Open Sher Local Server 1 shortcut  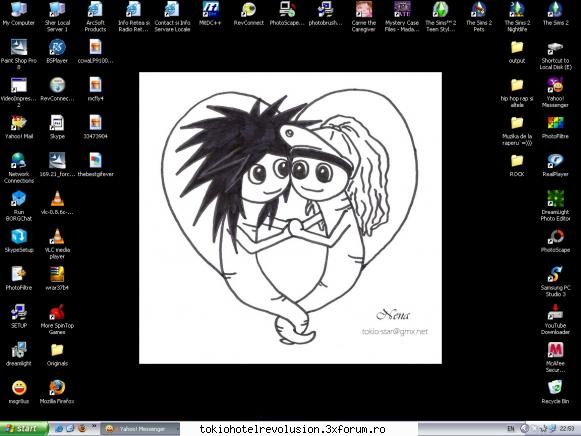[57, 17]
